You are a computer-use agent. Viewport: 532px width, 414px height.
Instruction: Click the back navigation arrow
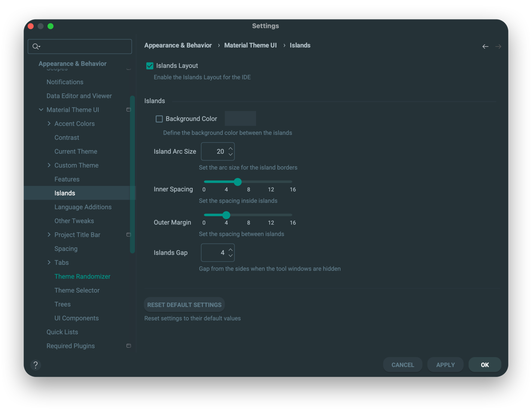click(485, 46)
